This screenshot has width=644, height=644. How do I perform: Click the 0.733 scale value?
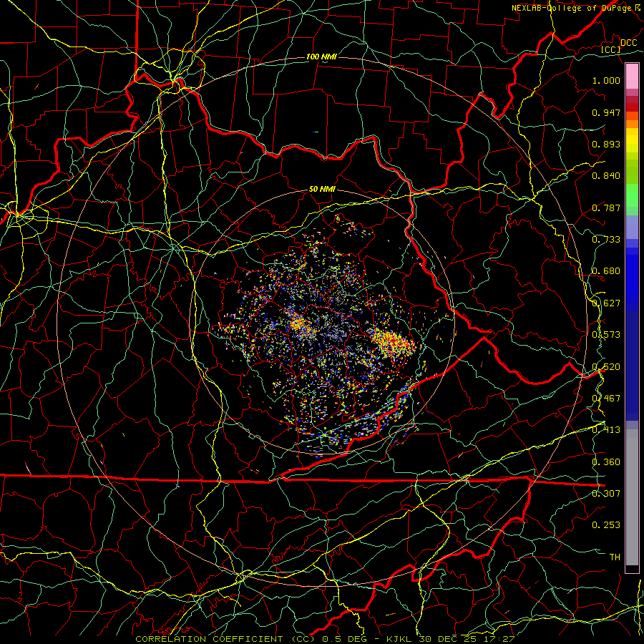pos(606,240)
